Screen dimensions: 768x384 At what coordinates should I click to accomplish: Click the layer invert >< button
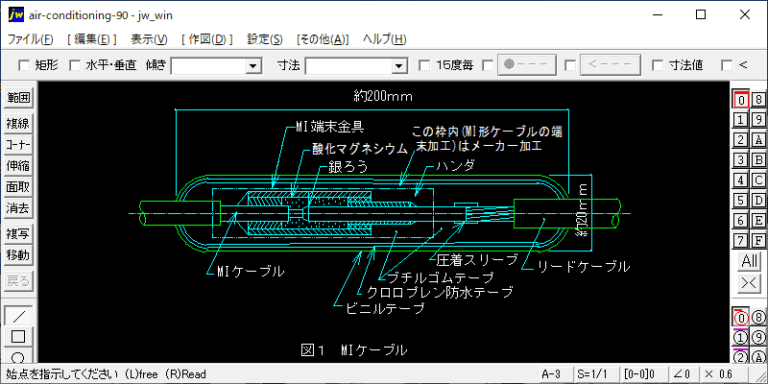coord(749,284)
